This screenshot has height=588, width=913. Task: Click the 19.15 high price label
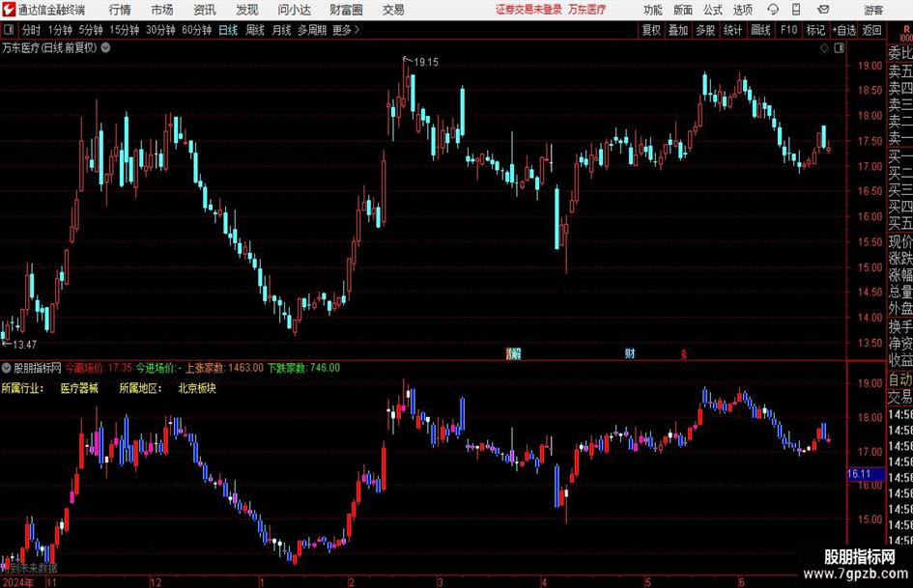(x=426, y=62)
